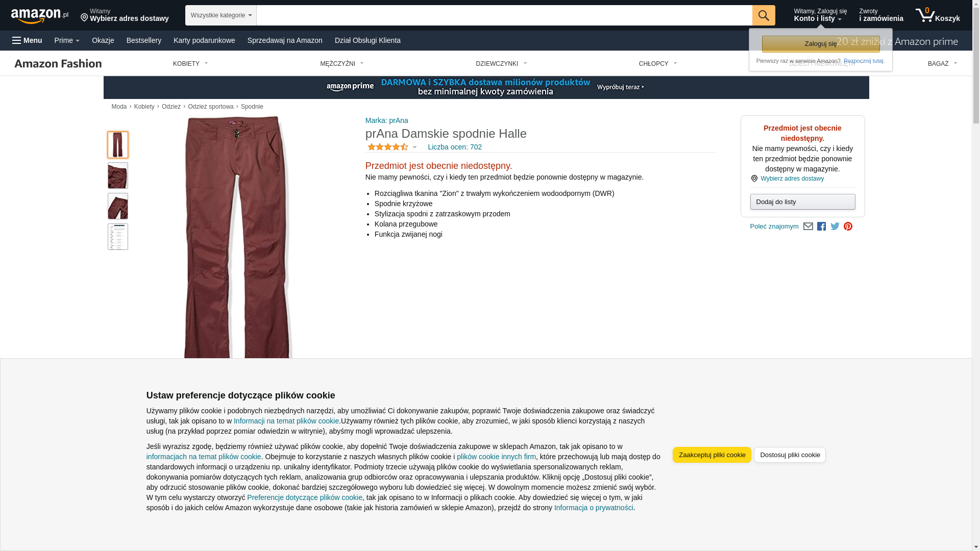Add product with Dodaj do listy
980x551 pixels.
802,202
